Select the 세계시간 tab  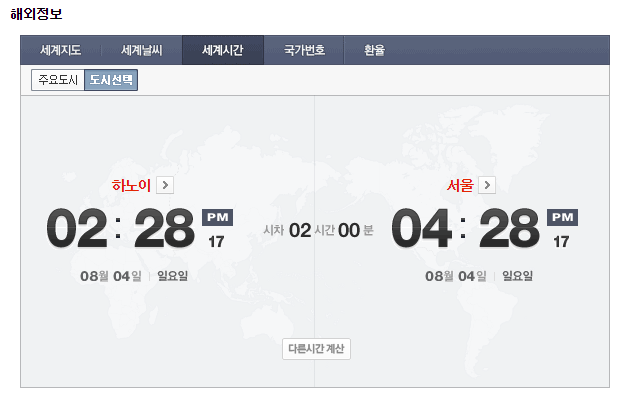(223, 50)
